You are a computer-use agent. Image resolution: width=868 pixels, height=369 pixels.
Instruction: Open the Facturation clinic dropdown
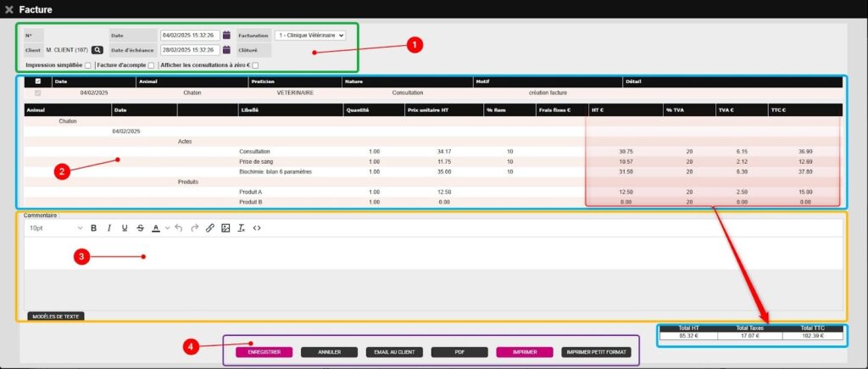pos(309,36)
